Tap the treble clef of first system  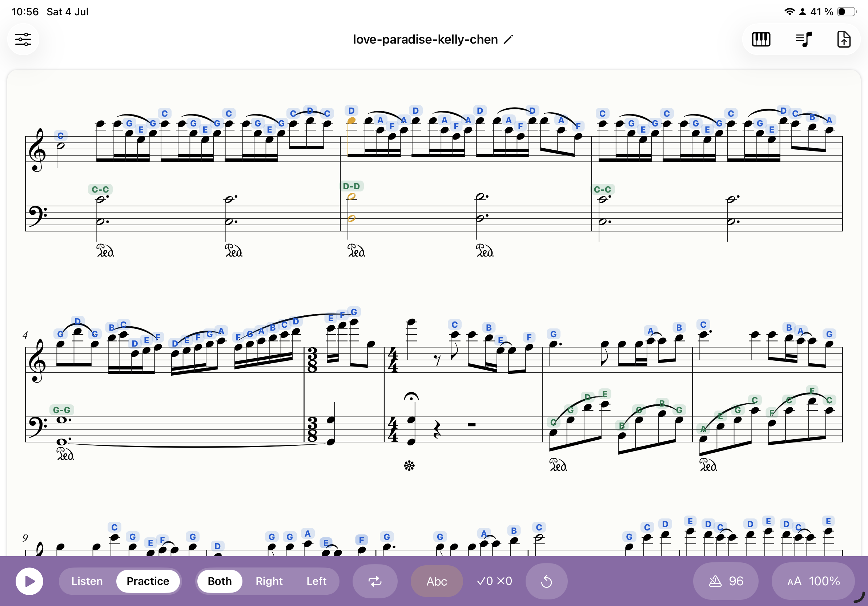(x=37, y=150)
